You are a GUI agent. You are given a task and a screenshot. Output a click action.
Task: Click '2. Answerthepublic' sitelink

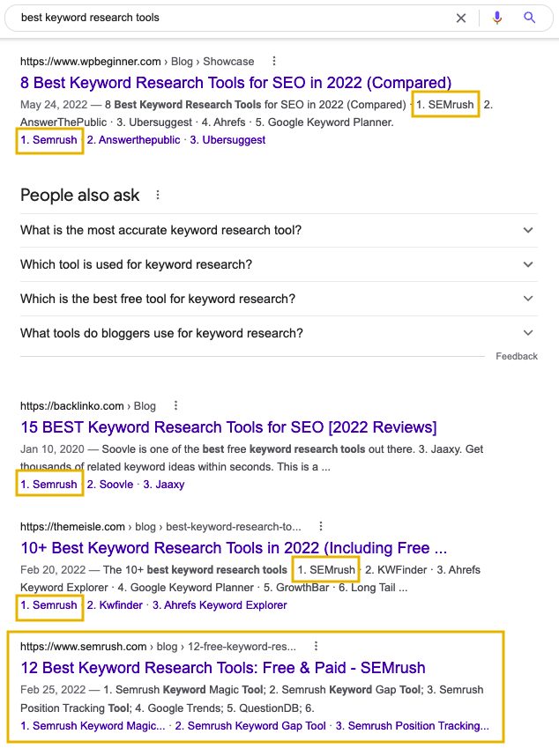coord(134,140)
